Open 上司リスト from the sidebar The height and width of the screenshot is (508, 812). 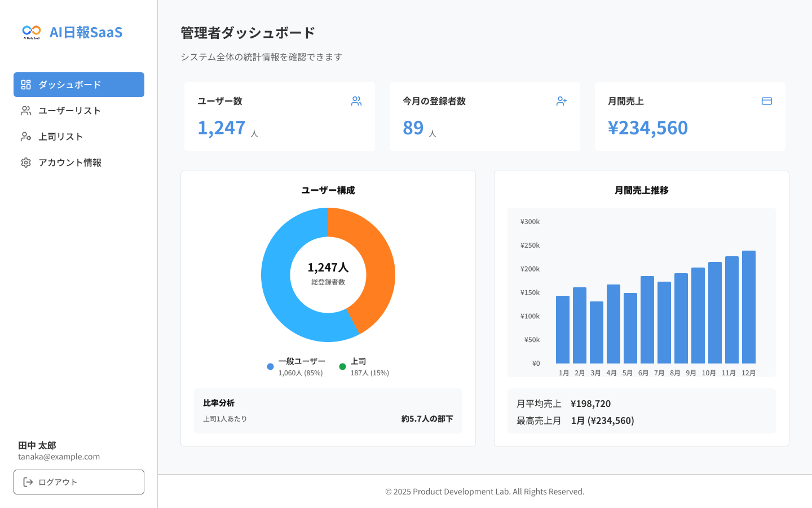(60, 137)
